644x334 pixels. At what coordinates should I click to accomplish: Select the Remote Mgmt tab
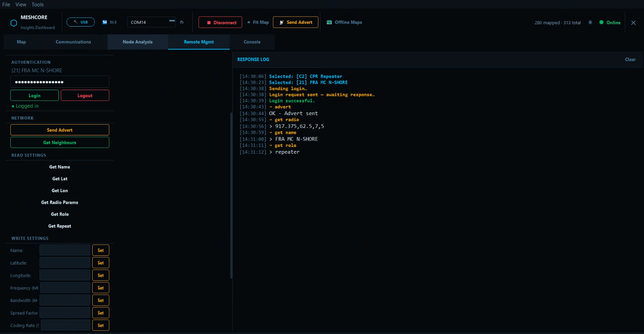(199, 42)
